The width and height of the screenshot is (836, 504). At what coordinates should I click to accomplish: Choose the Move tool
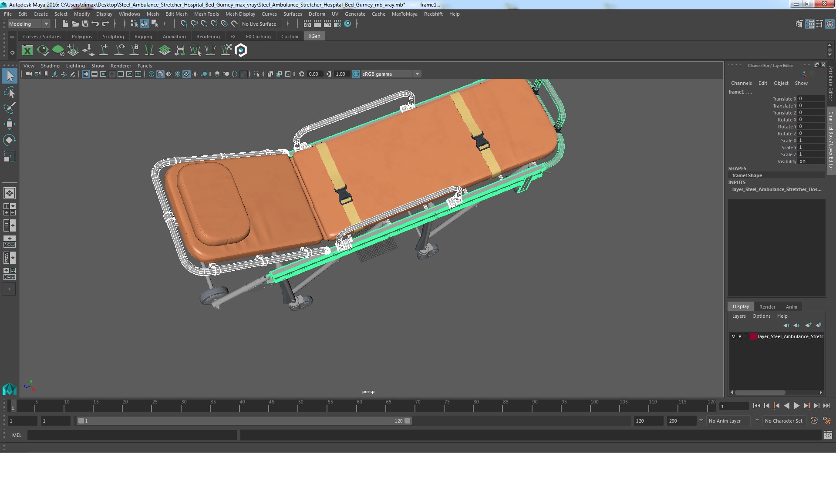coord(9,124)
